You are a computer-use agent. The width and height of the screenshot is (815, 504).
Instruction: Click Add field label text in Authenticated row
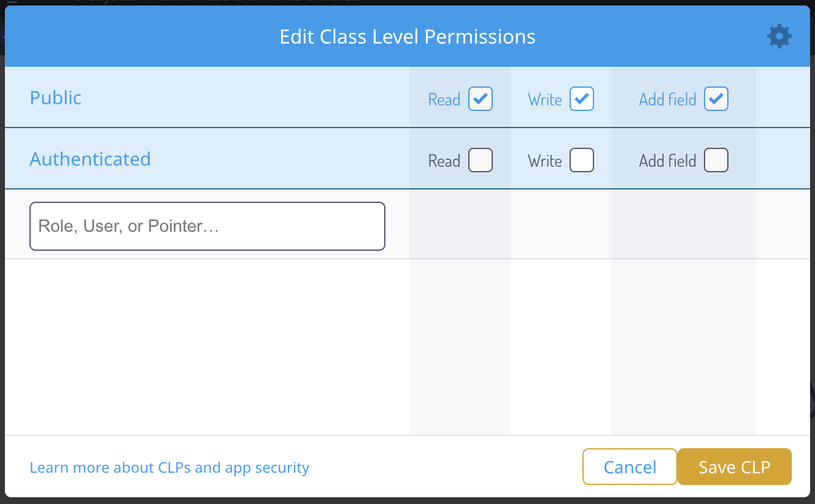[667, 161]
